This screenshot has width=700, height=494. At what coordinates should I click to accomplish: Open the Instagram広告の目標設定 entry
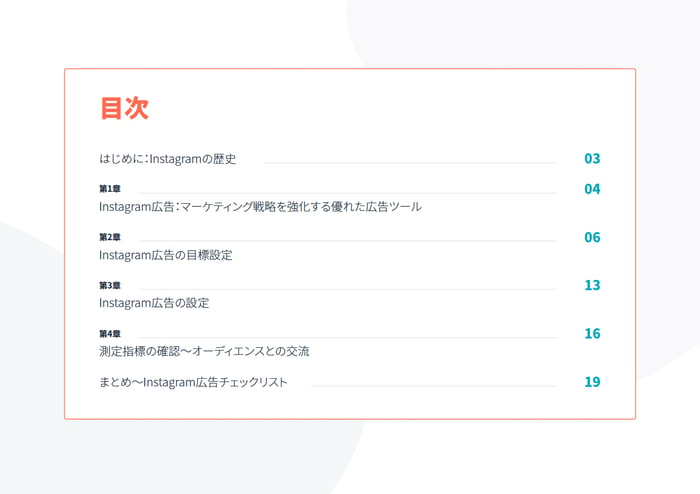(166, 255)
